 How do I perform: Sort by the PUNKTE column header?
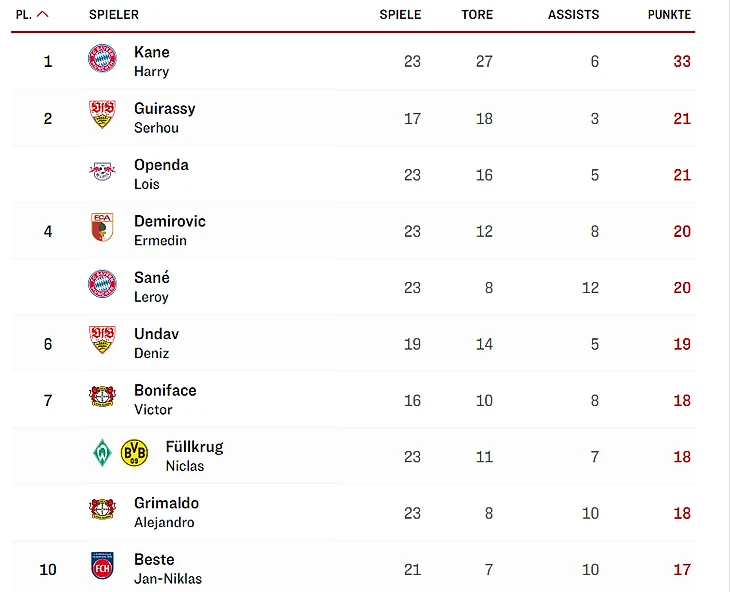(x=669, y=15)
